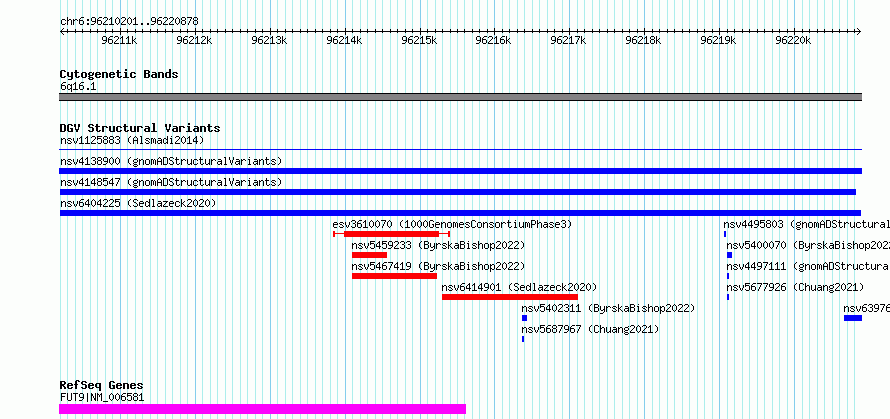Open the FUT9|NM_006581 gene label

pos(102,397)
